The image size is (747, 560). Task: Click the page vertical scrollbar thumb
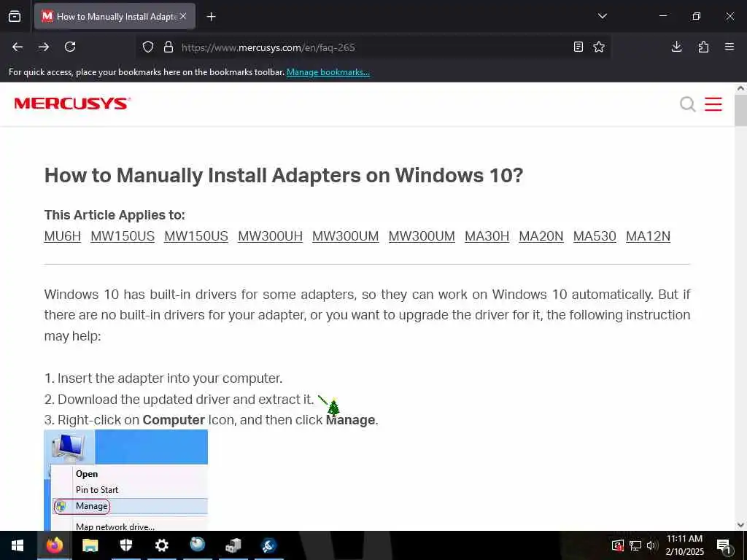[740, 111]
